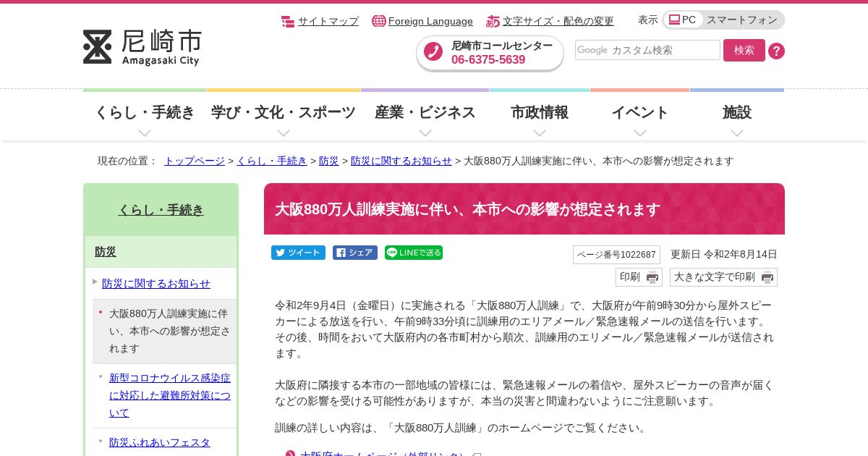Send page via LINEで送る button

414,253
